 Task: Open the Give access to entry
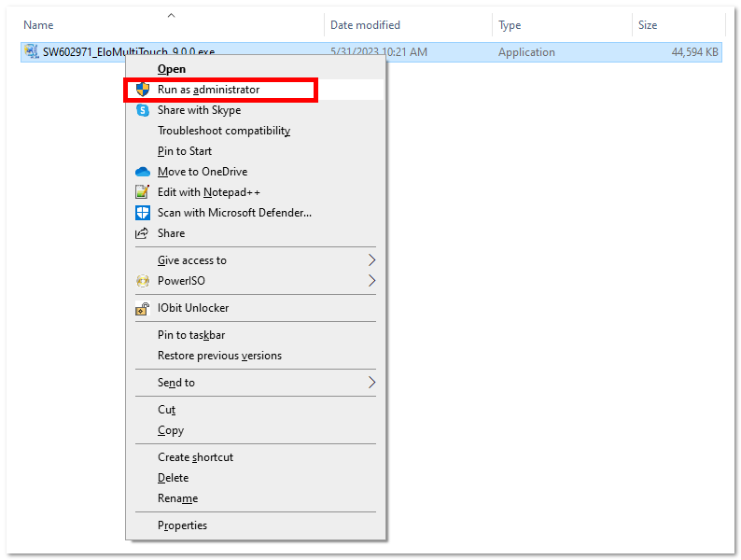tap(255, 260)
